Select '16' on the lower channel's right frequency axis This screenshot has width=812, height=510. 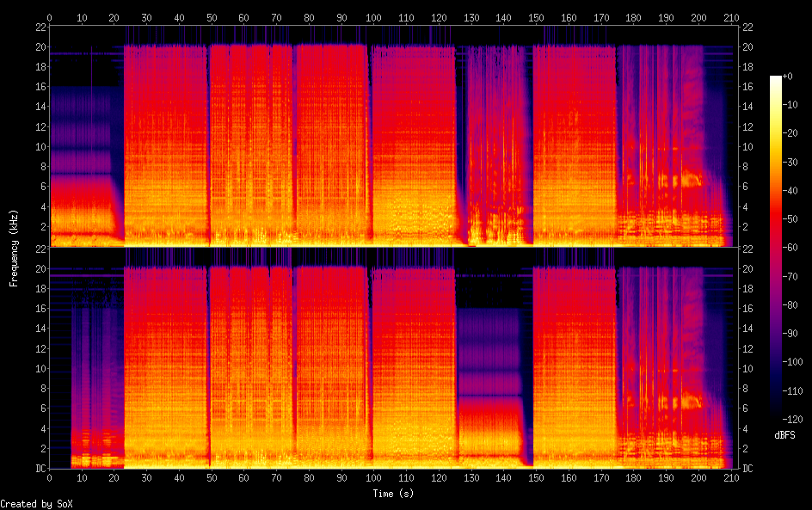747,309
